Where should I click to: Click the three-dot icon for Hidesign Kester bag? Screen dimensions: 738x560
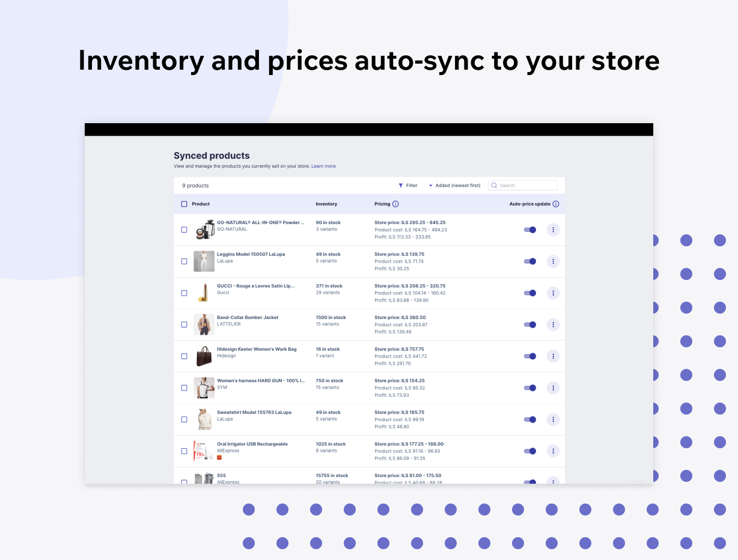(x=553, y=356)
